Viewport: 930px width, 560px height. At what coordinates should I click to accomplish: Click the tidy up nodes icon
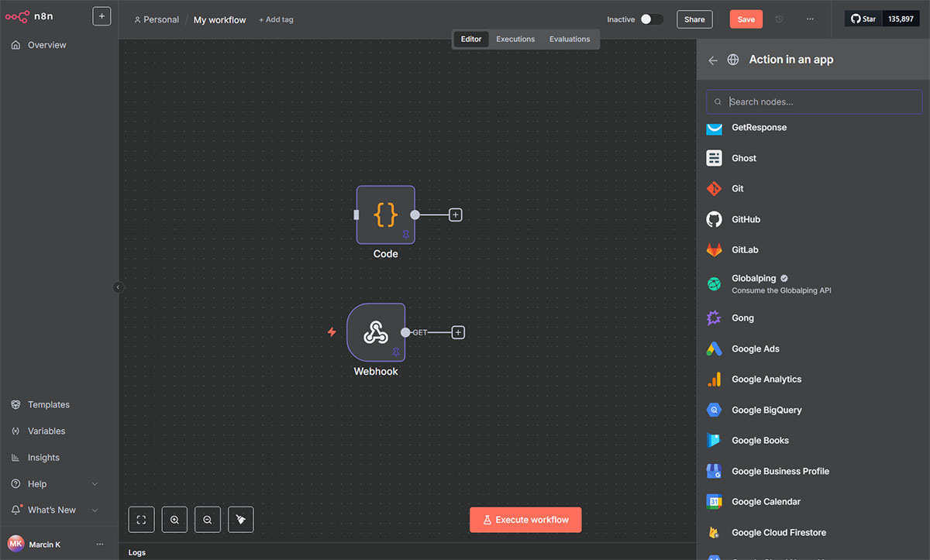(x=240, y=520)
